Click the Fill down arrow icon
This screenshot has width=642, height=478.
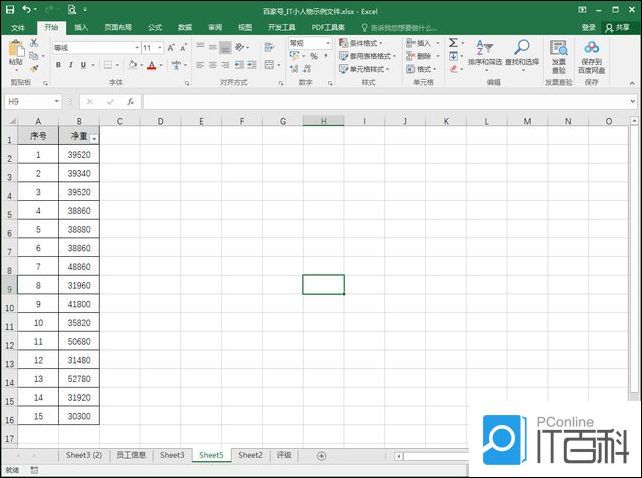pyautogui.click(x=454, y=56)
